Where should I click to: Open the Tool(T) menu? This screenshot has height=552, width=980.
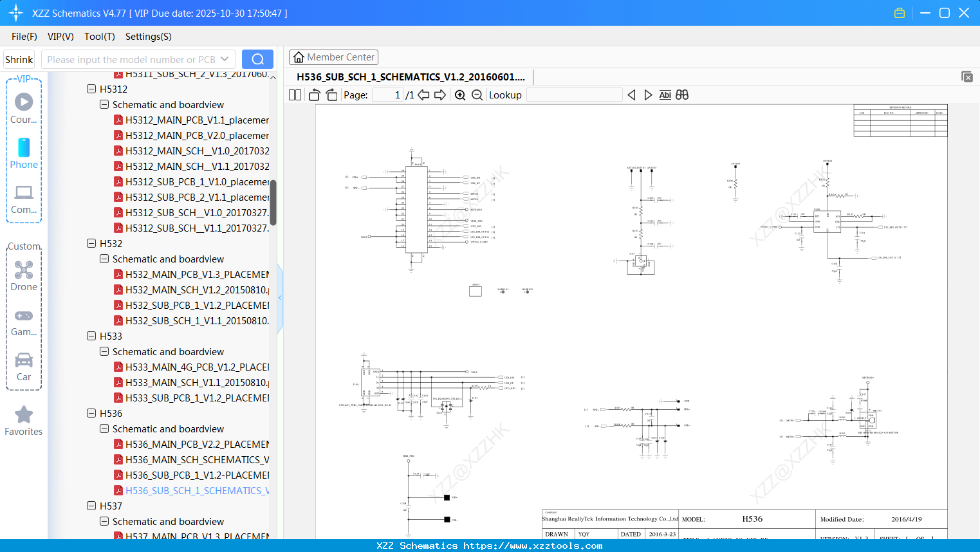tap(99, 37)
